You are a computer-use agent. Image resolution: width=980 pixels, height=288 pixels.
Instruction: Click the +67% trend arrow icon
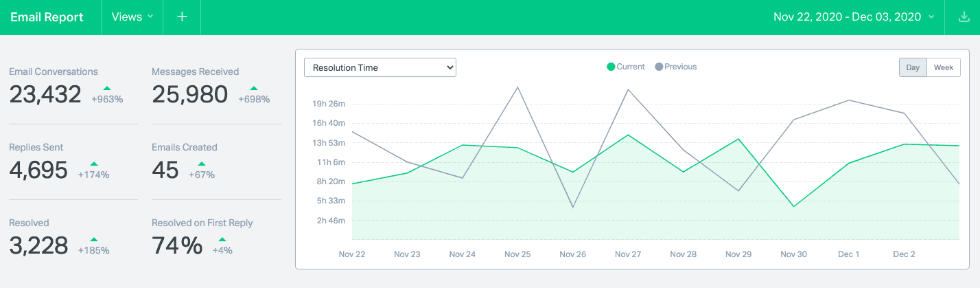tap(202, 164)
